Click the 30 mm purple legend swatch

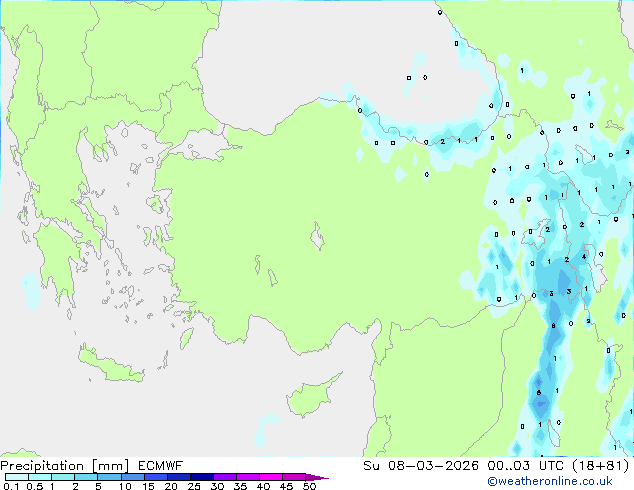(x=224, y=477)
